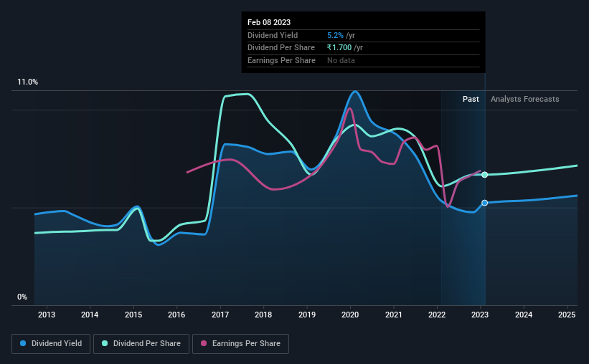Image resolution: width=589 pixels, height=364 pixels.
Task: Click the 'Past' region label
Action: pos(471,99)
